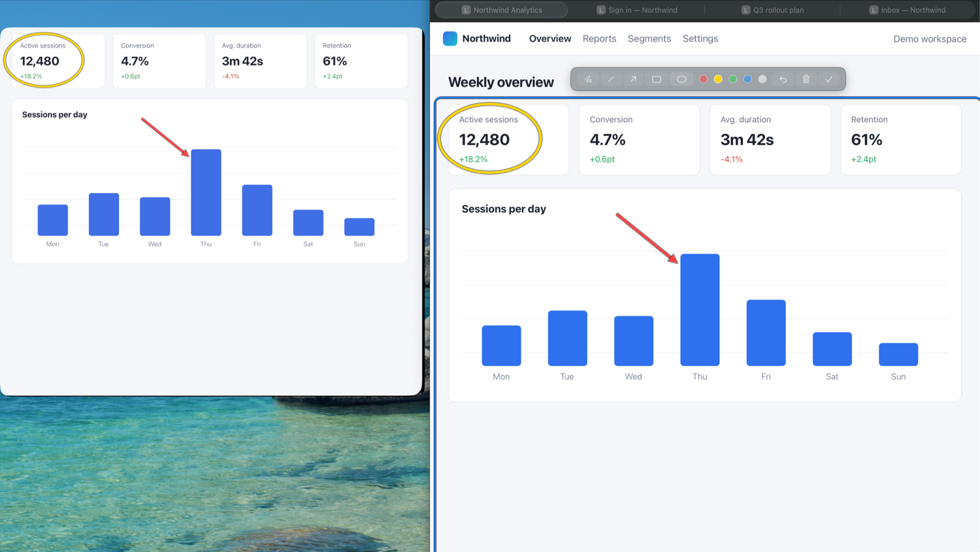Click 61% in the left preview window
The height and width of the screenshot is (552, 980).
coord(335,61)
